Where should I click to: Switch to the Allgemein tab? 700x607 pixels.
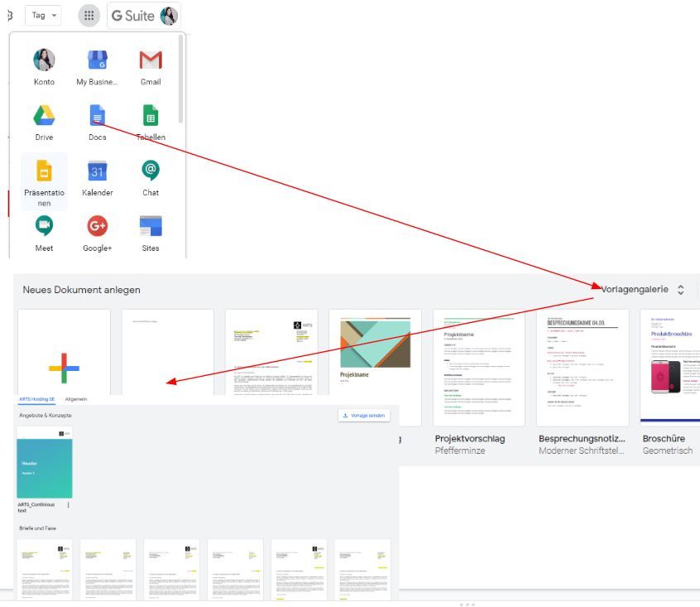[76, 399]
